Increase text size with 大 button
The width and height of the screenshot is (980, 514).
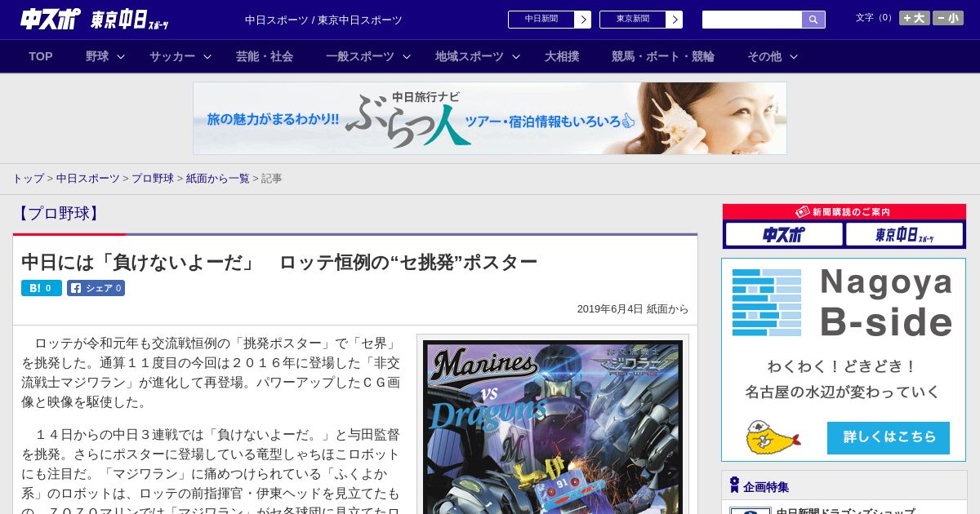point(914,18)
